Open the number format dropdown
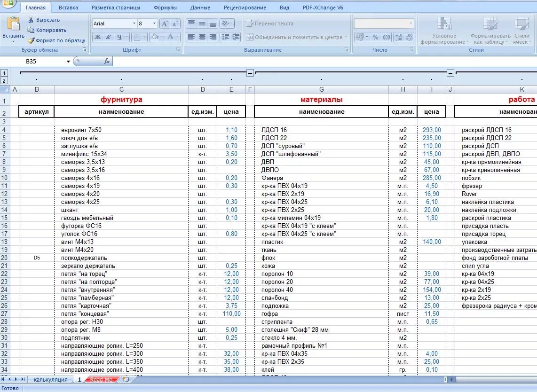Screen dimensions: 537x392 (411, 24)
